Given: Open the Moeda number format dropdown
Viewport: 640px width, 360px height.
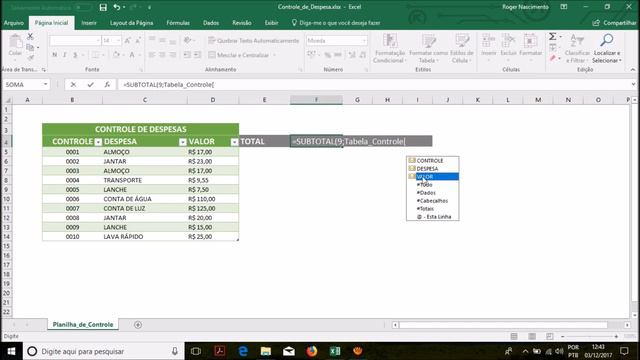Looking at the screenshot, I should (x=364, y=40).
